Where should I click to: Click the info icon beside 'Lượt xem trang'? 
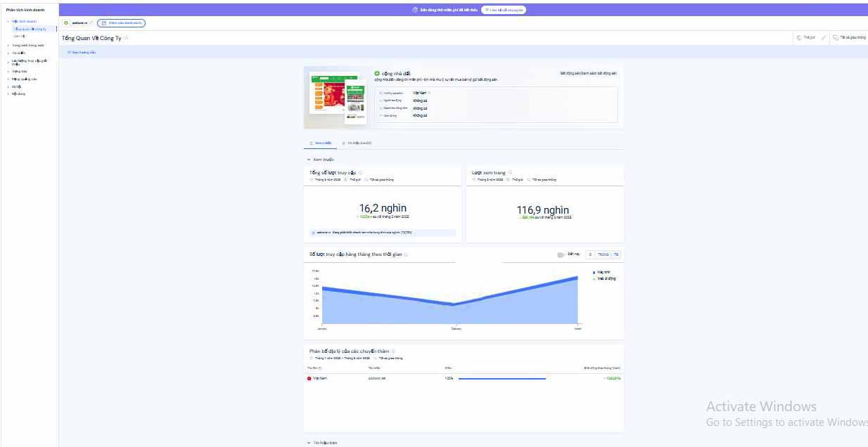(x=510, y=172)
